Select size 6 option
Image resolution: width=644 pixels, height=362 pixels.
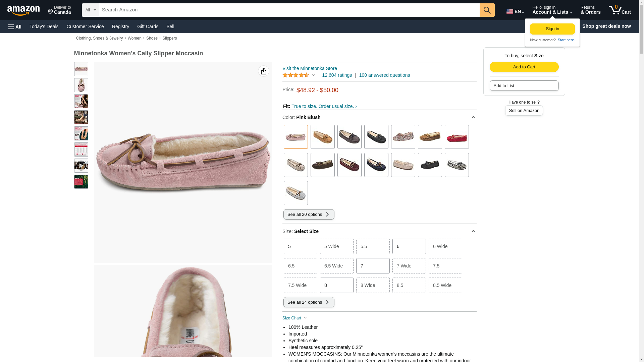click(409, 246)
